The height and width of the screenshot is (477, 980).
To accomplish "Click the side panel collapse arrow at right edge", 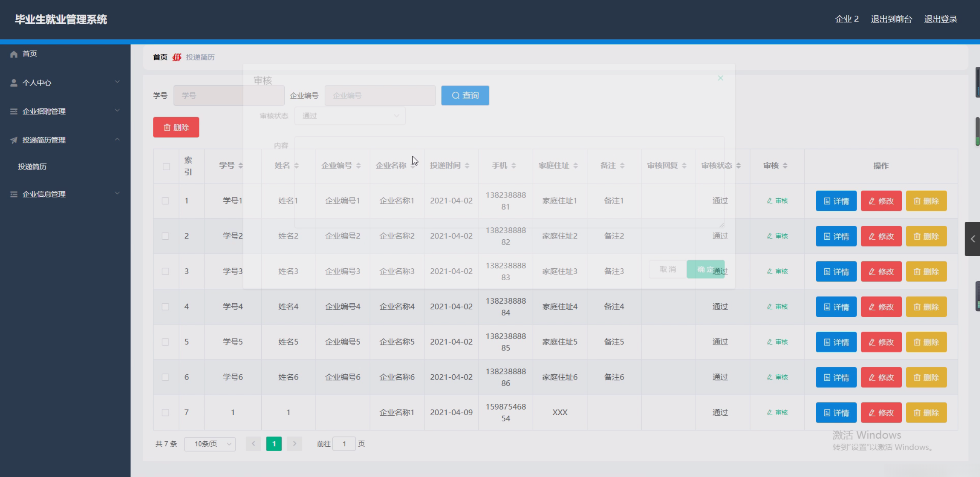I will (x=973, y=239).
